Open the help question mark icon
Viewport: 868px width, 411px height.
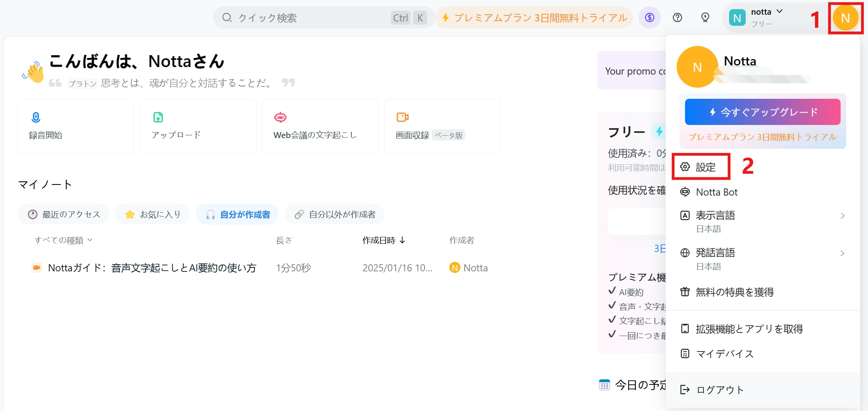point(677,17)
